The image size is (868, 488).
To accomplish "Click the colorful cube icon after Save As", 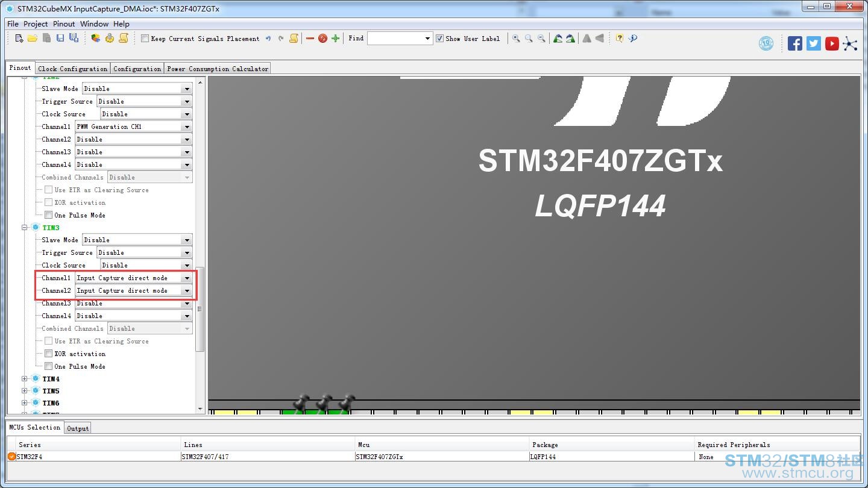I will pyautogui.click(x=96, y=39).
